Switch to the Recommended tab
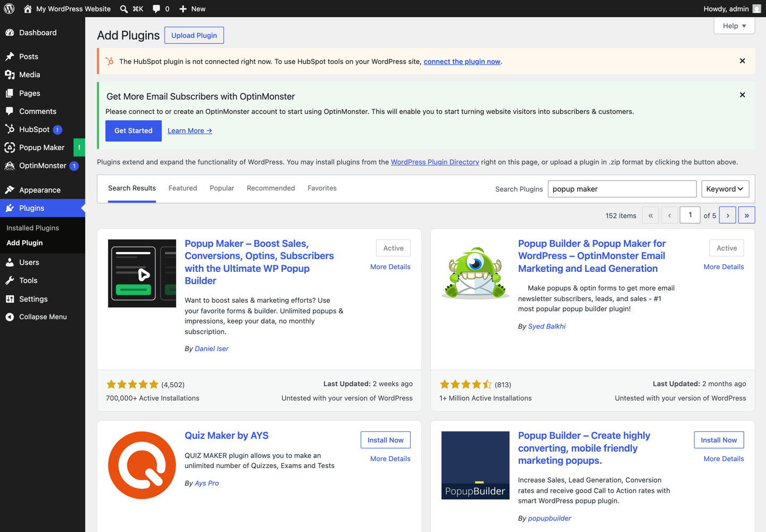This screenshot has height=532, width=766. pos(271,188)
